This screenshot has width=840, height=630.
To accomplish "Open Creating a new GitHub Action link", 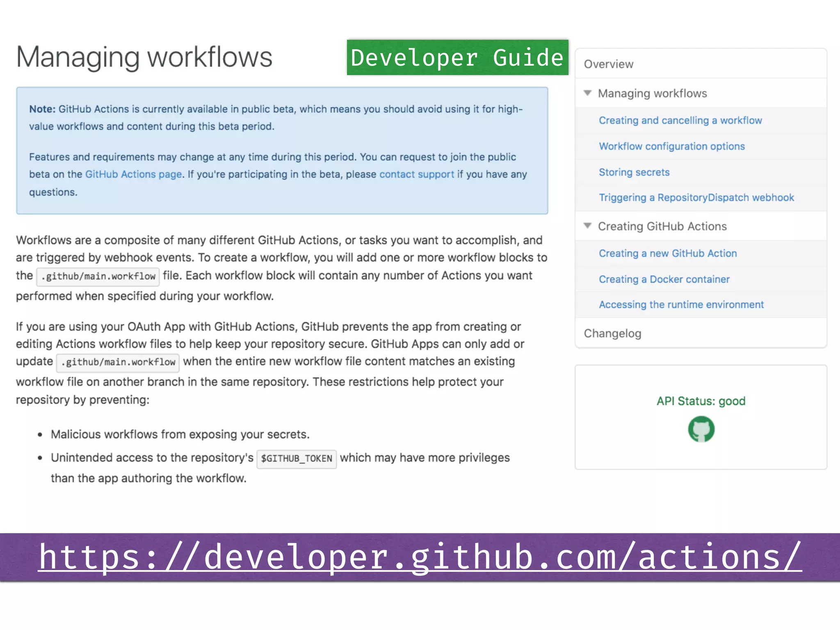I will (667, 253).
